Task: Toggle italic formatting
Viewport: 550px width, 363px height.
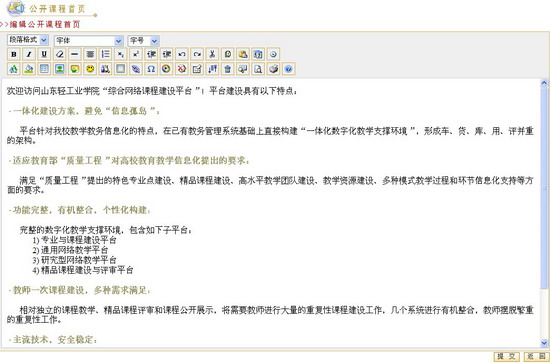Action: click(29, 54)
